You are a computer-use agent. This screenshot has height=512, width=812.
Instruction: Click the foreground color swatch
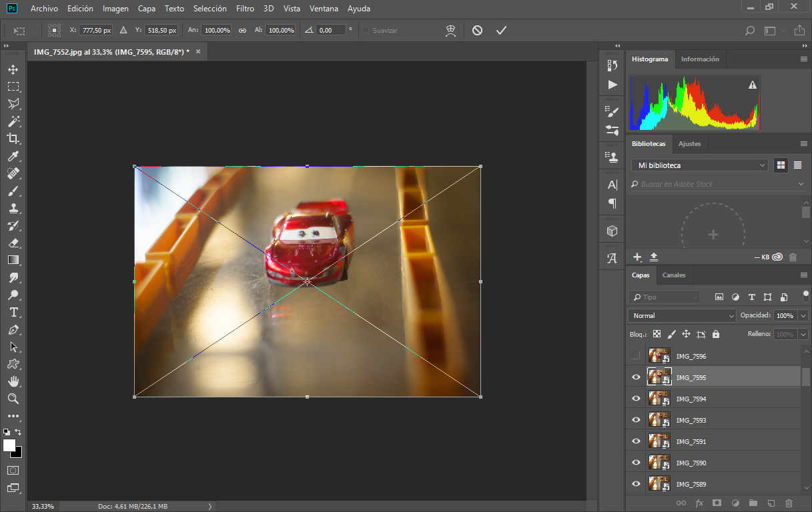click(9, 445)
